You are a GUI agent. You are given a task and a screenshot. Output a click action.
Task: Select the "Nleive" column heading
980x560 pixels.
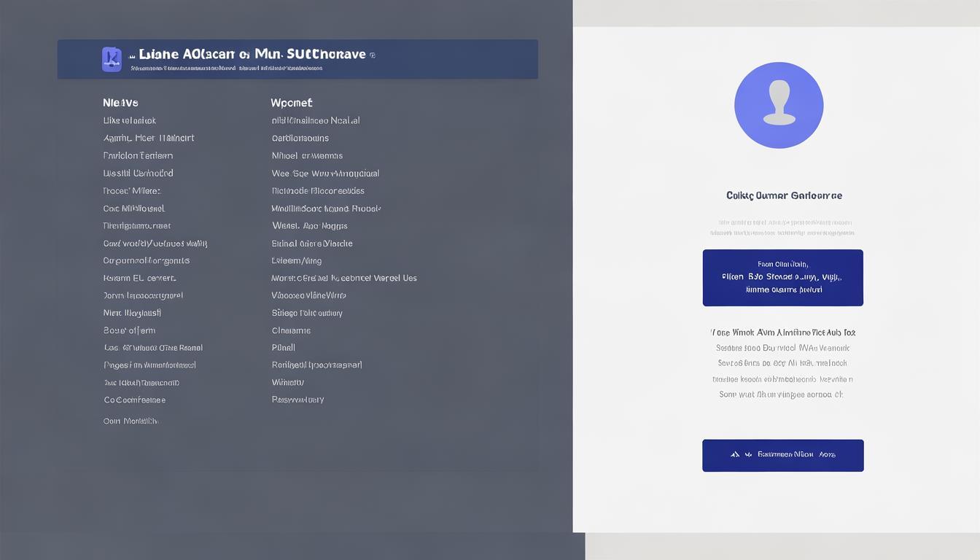coord(120,103)
